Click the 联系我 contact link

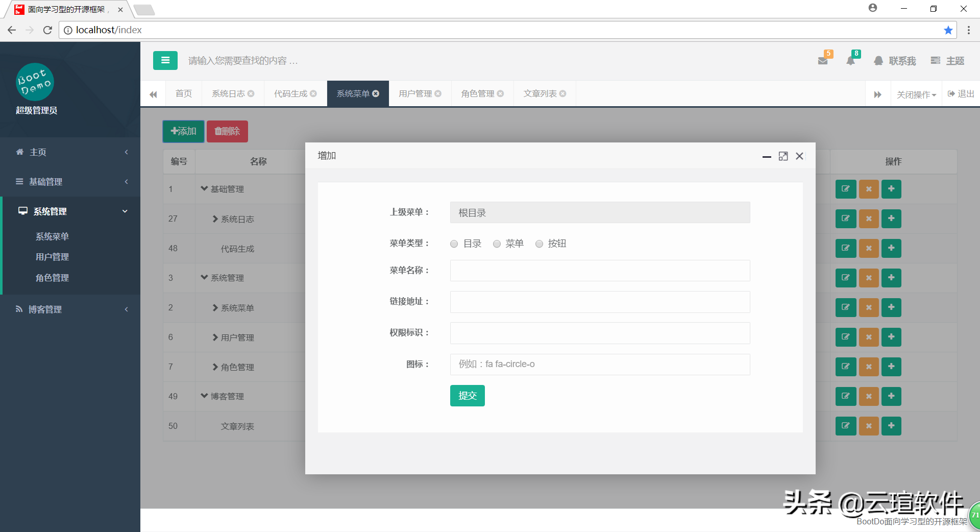coord(895,61)
